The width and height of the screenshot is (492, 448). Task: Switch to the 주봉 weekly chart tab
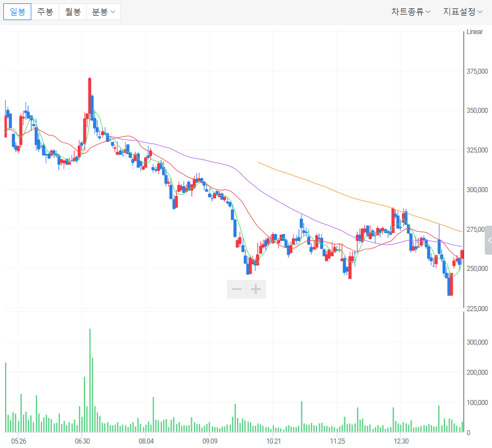(45, 12)
